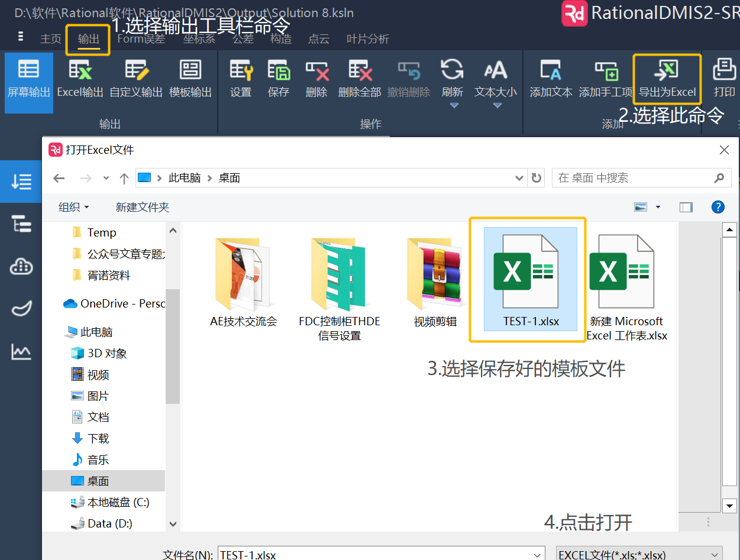Open the 点云 ribbon tab
The height and width of the screenshot is (560, 740).
tap(318, 39)
